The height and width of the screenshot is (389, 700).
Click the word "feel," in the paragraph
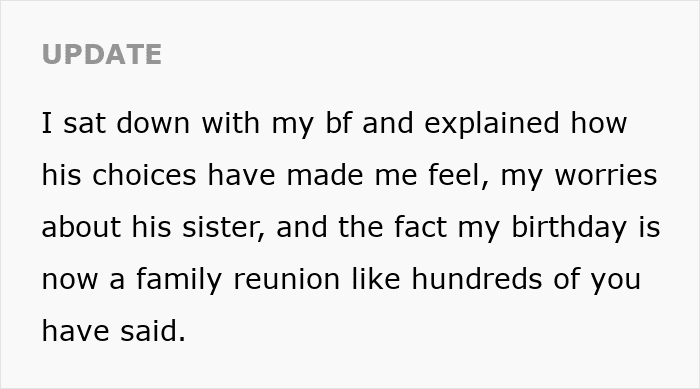click(x=458, y=176)
